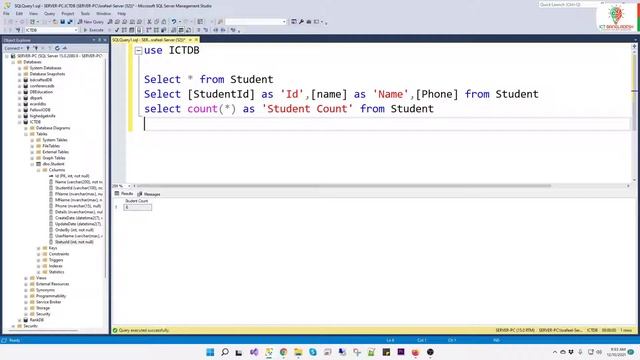Select the System Tables folder
The height and width of the screenshot is (360, 640).
(x=55, y=140)
